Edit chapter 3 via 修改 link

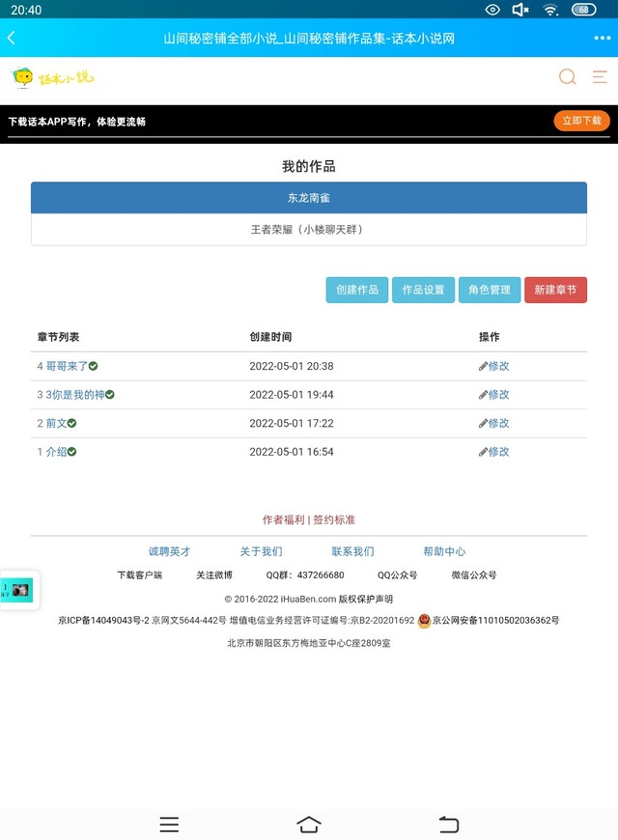coord(494,395)
